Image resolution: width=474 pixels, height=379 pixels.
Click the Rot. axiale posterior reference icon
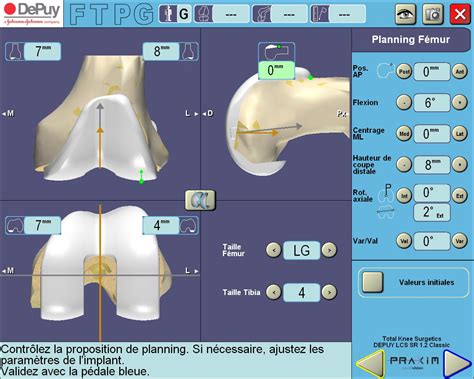386,193
